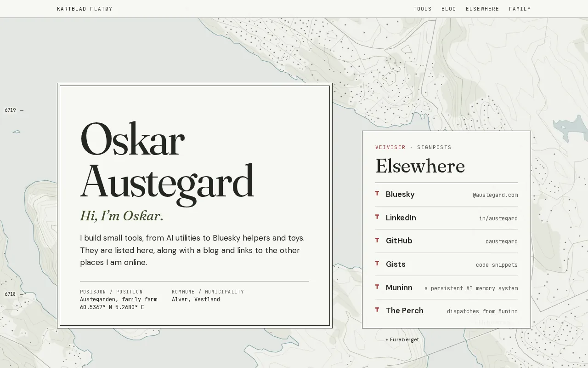
Task: Click the 6718 grid tick label
Action: [10, 294]
